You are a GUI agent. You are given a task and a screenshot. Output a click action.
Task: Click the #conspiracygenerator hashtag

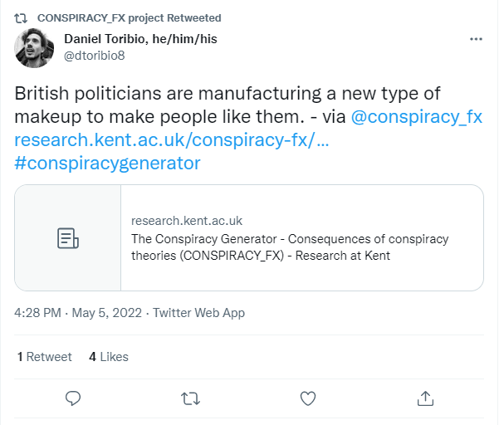coord(108,163)
